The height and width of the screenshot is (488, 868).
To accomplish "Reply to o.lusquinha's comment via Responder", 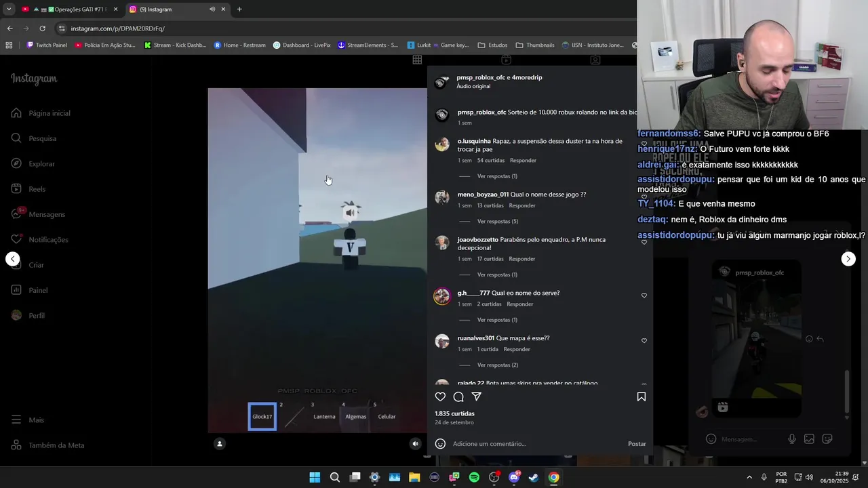I will coord(523,161).
